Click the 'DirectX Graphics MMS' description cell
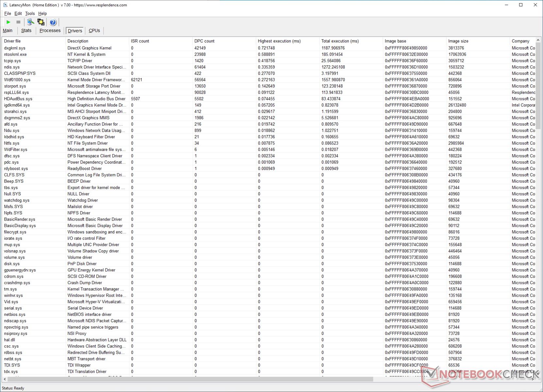This screenshot has width=543, height=392. point(88,118)
